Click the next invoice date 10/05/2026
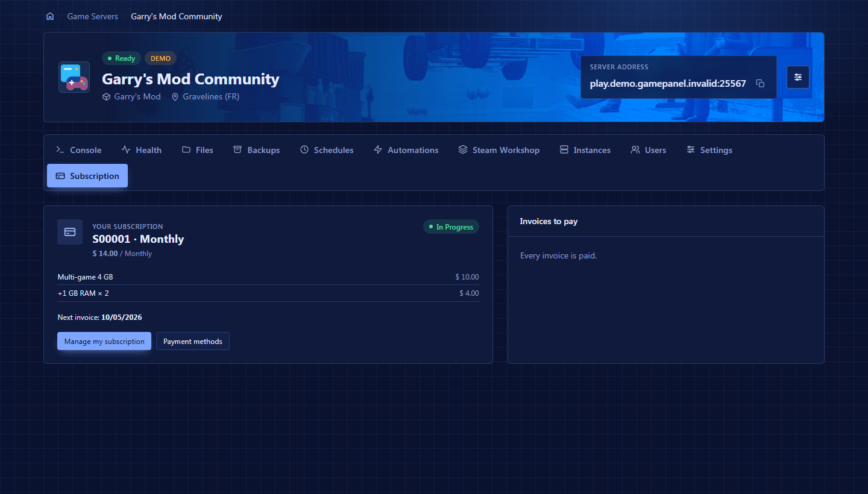The width and height of the screenshot is (868, 494). tap(122, 317)
